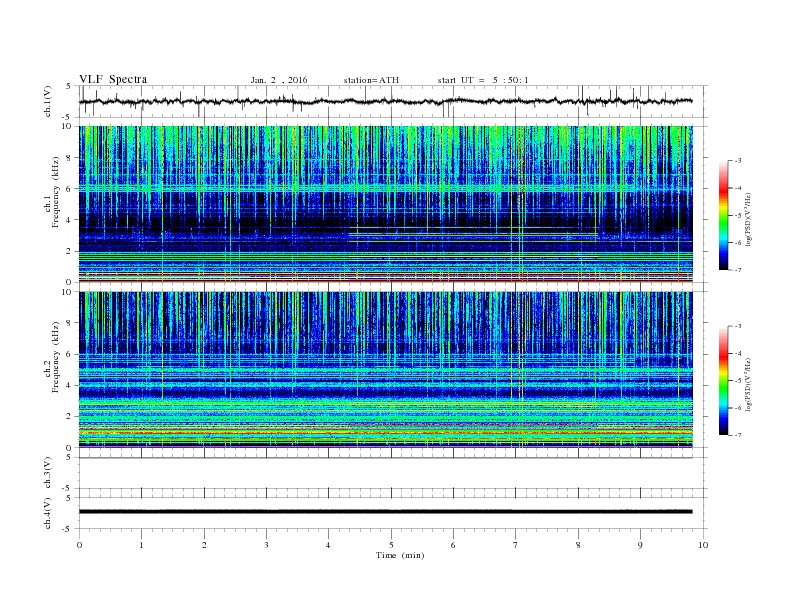Screen dimensions: 792x612
Task: Click time axis tick label "6"
Action: click(453, 545)
